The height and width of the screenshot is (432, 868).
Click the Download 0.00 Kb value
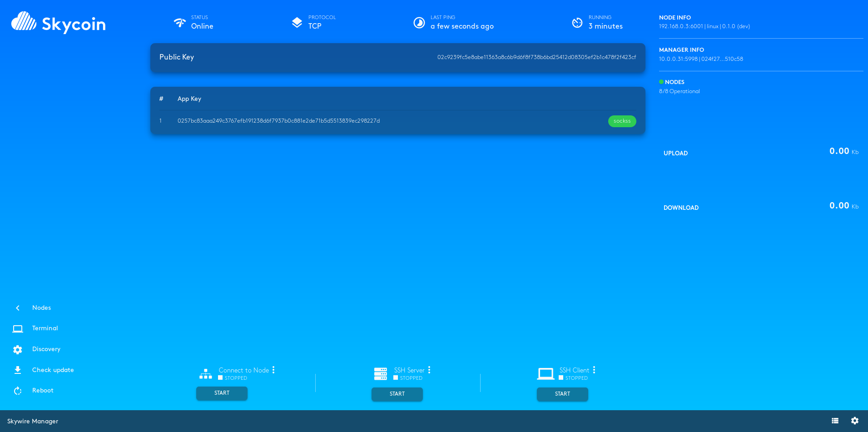(844, 206)
